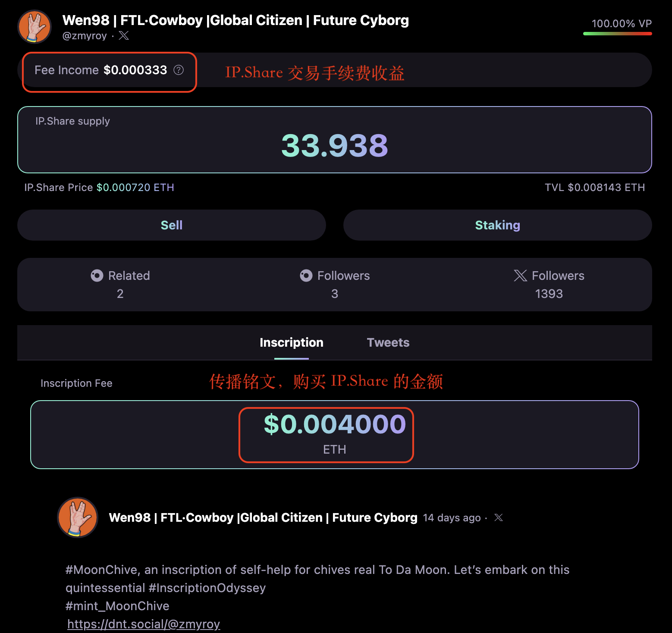Click the IP.Share supply 33.938 panel
The height and width of the screenshot is (633, 672).
(335, 140)
